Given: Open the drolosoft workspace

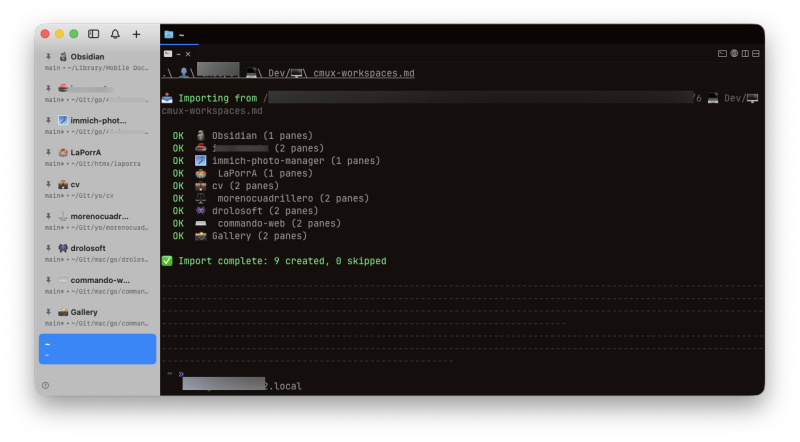Looking at the screenshot, I should pyautogui.click(x=98, y=254).
